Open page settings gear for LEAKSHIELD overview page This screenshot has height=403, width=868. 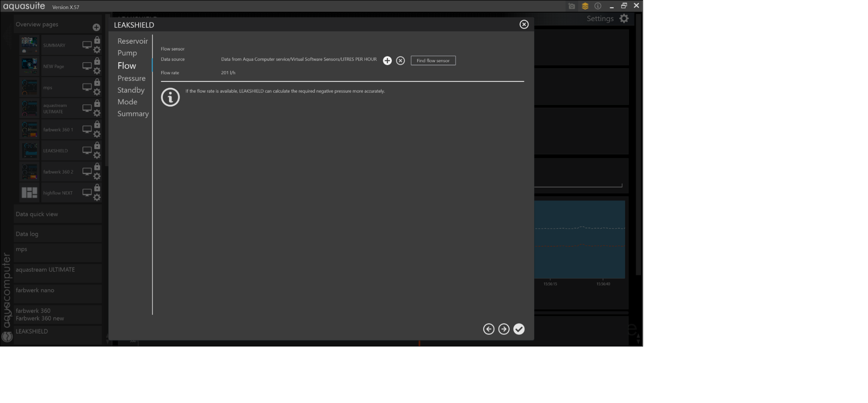pos(97,155)
